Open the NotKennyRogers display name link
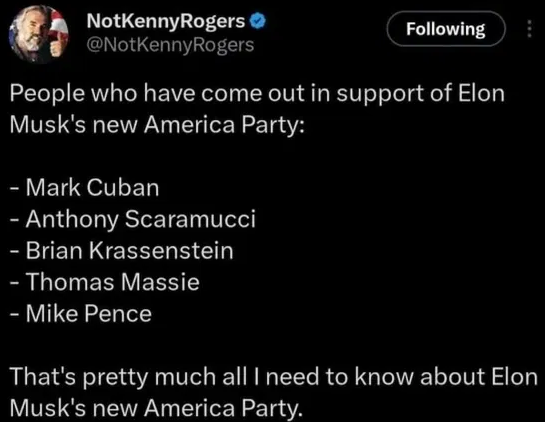 (166, 21)
